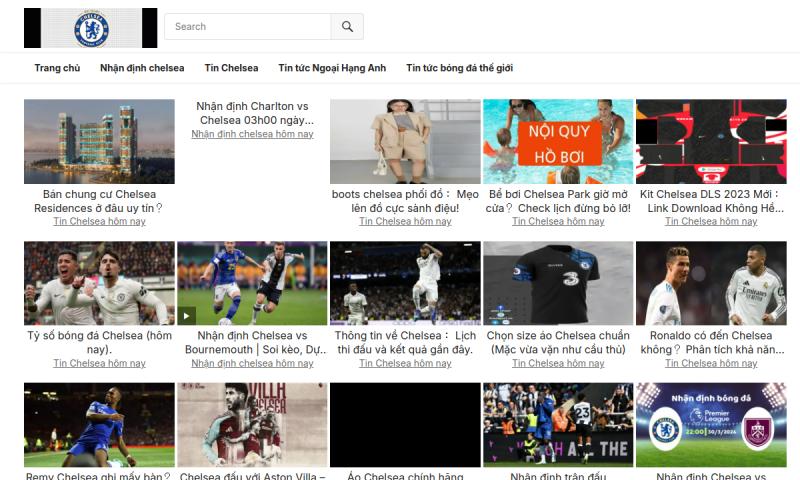The image size is (800, 480).
Task: Click the search magnifying glass icon
Action: (x=347, y=27)
